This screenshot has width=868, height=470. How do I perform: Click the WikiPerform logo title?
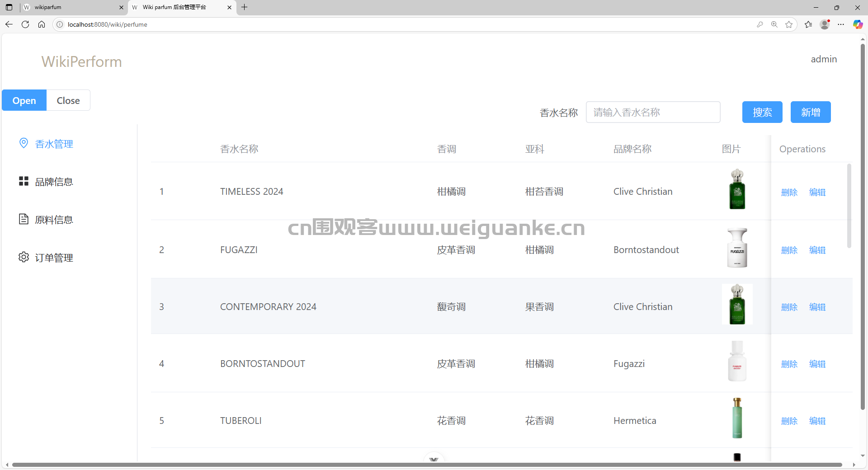[82, 61]
